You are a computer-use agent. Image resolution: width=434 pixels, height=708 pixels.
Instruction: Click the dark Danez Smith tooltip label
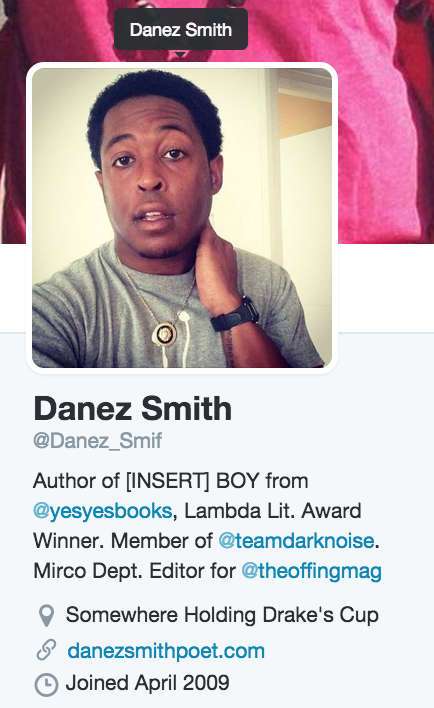point(181,29)
